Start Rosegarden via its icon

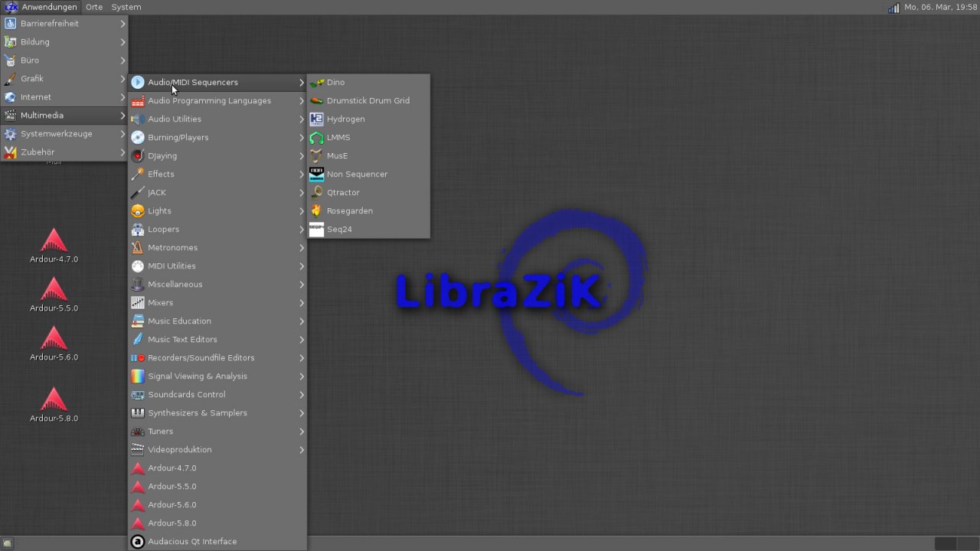point(316,211)
